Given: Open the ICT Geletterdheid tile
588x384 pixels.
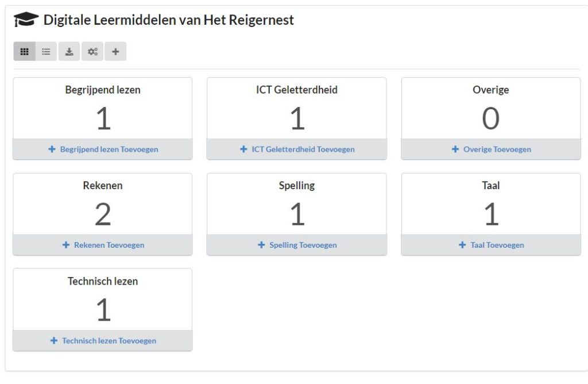Looking at the screenshot, I should tap(297, 109).
